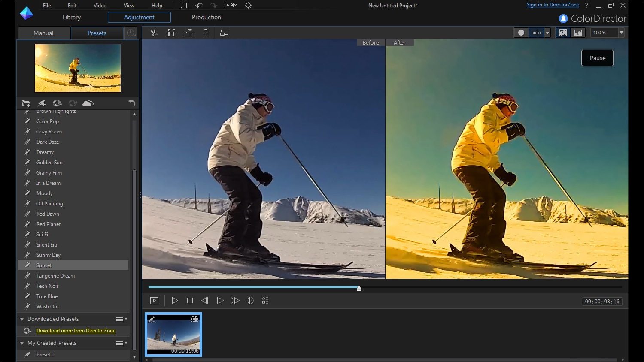The image size is (644, 362).
Task: Click the trim selected segment icon
Action: [171, 33]
